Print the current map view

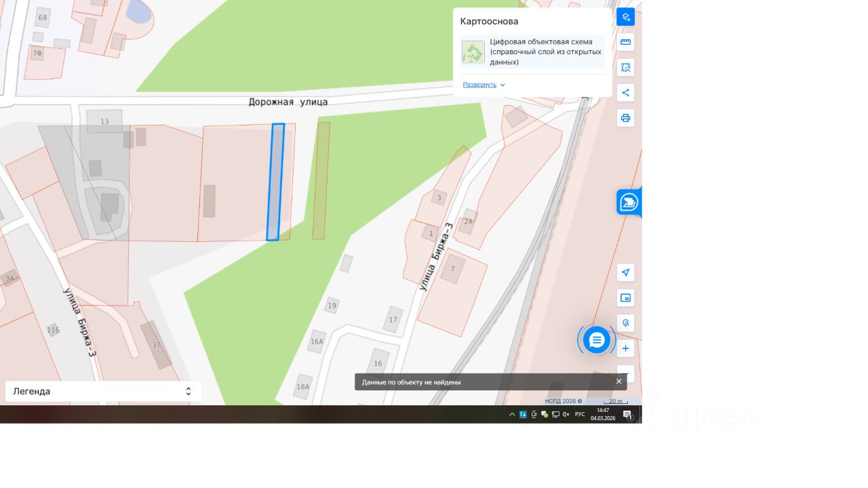tap(625, 118)
